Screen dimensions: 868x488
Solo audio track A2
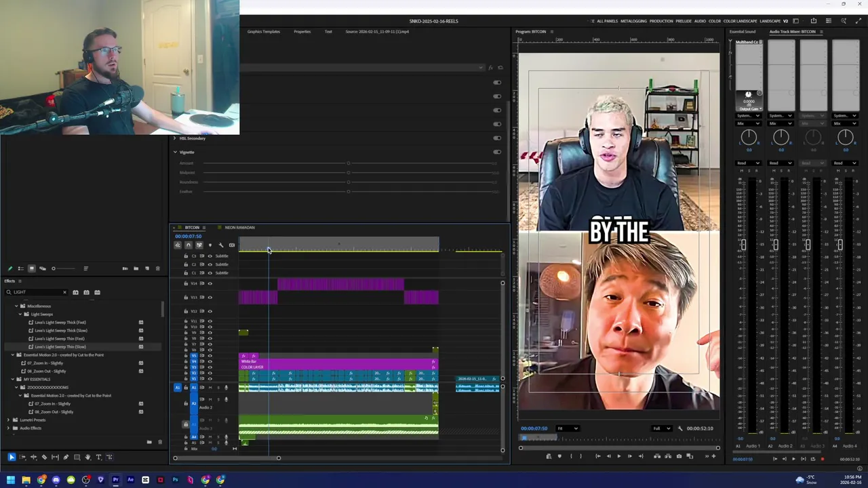[218, 399]
